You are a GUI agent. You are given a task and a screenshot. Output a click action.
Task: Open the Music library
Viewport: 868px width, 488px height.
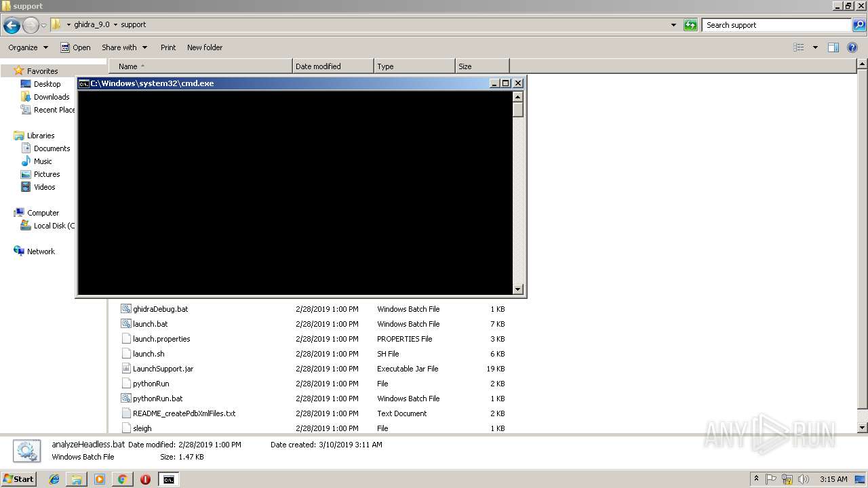(43, 161)
